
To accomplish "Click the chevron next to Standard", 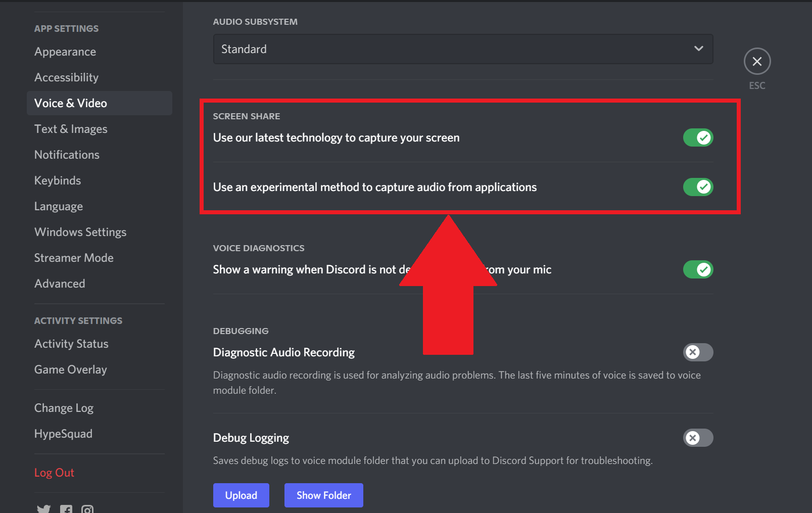I will tap(699, 49).
